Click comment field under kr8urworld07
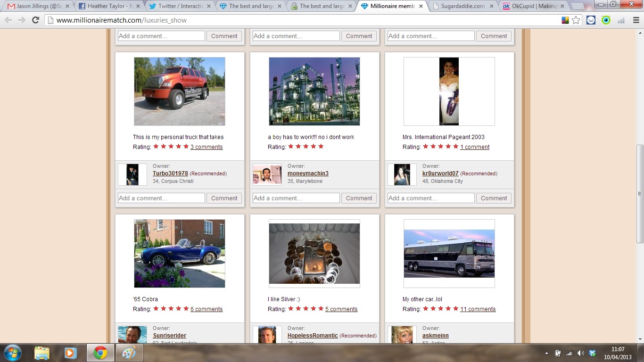 click(431, 198)
